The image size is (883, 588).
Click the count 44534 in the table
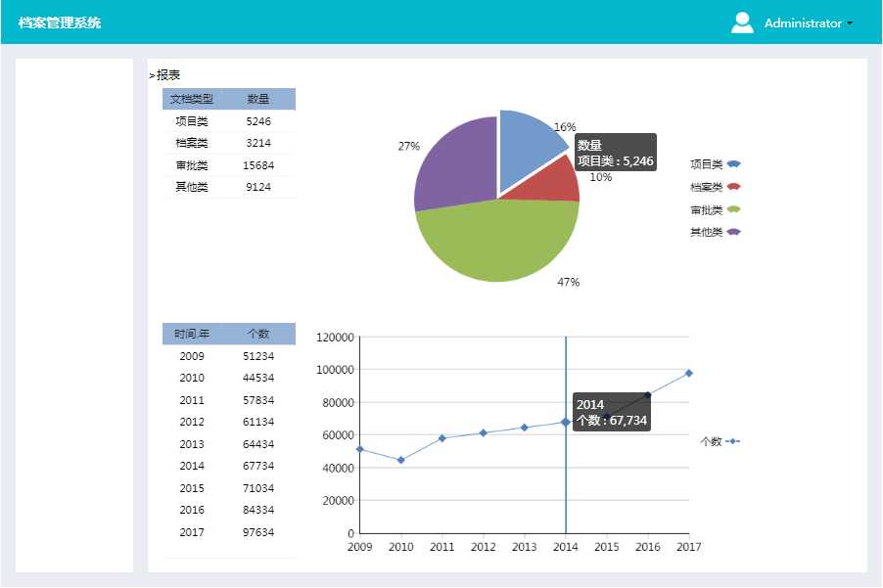coord(258,378)
